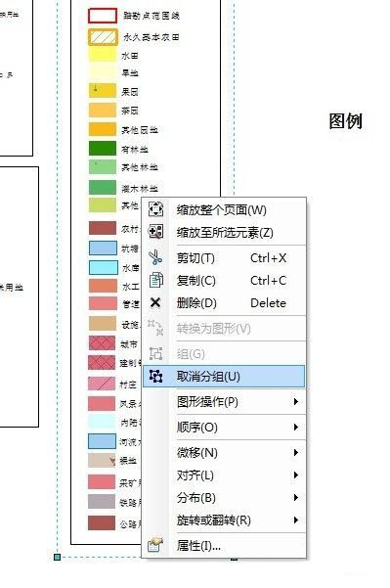Click the greyed convert to graphics icon
This screenshot has width=390, height=588.
(x=155, y=328)
